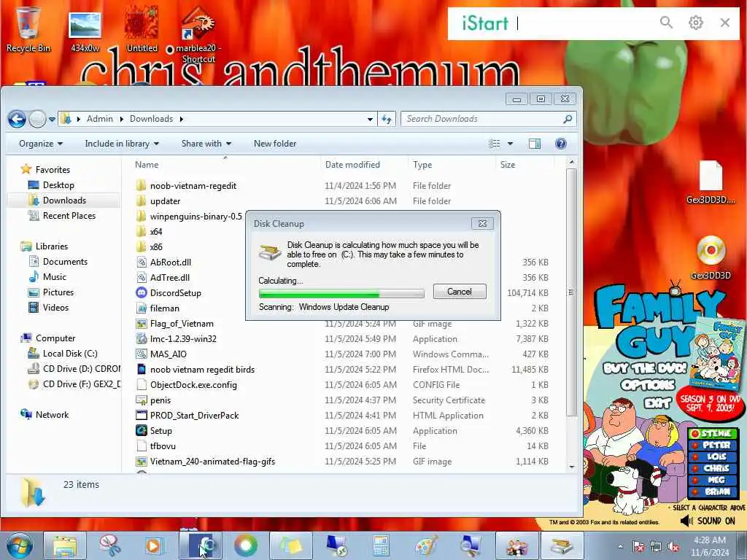Open Windows Media Player taskbar icon
Image resolution: width=747 pixels, height=560 pixels.
(155, 545)
